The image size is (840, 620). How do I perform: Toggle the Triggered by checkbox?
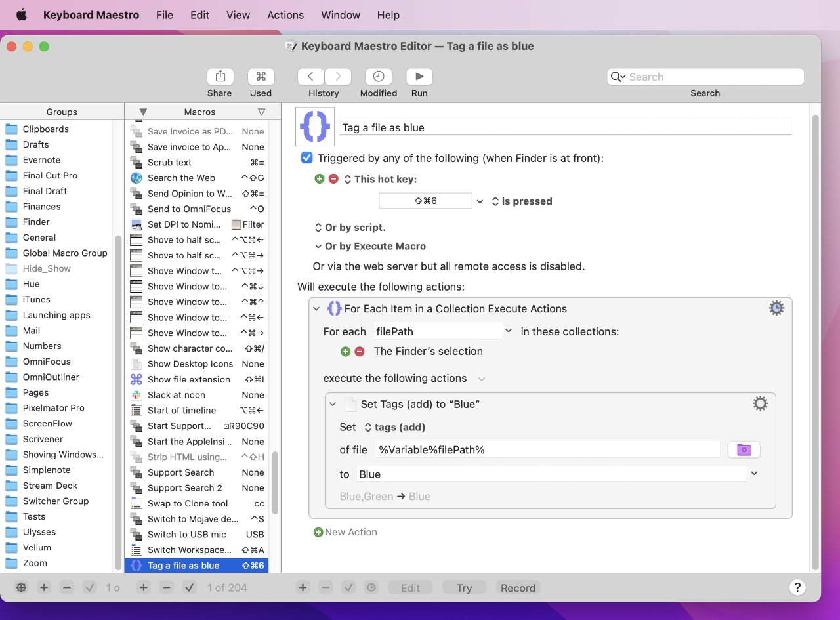coord(306,158)
